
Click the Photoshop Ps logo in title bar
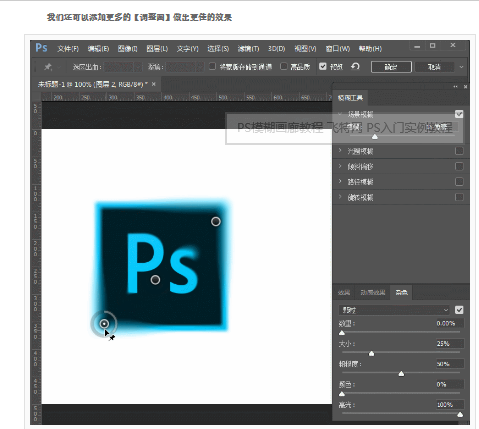(41, 48)
